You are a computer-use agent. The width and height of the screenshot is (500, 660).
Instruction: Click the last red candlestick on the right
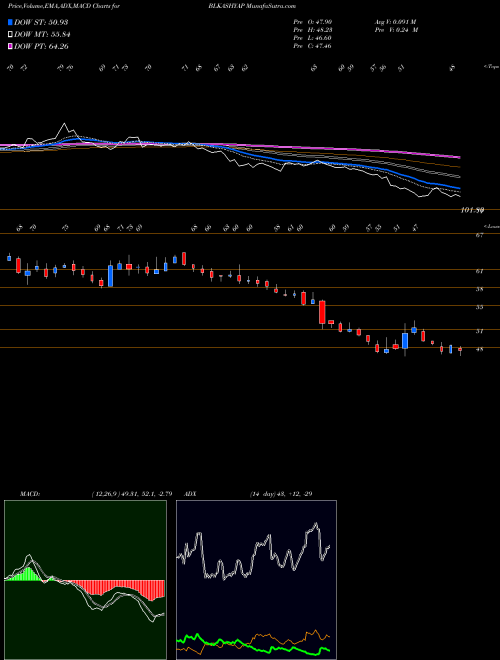pyautogui.click(x=460, y=349)
